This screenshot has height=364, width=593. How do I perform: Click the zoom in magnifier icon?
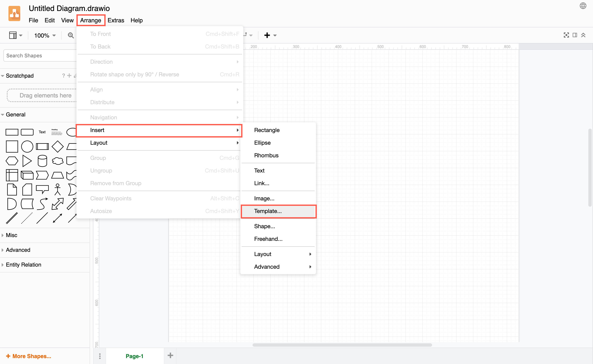pos(70,35)
